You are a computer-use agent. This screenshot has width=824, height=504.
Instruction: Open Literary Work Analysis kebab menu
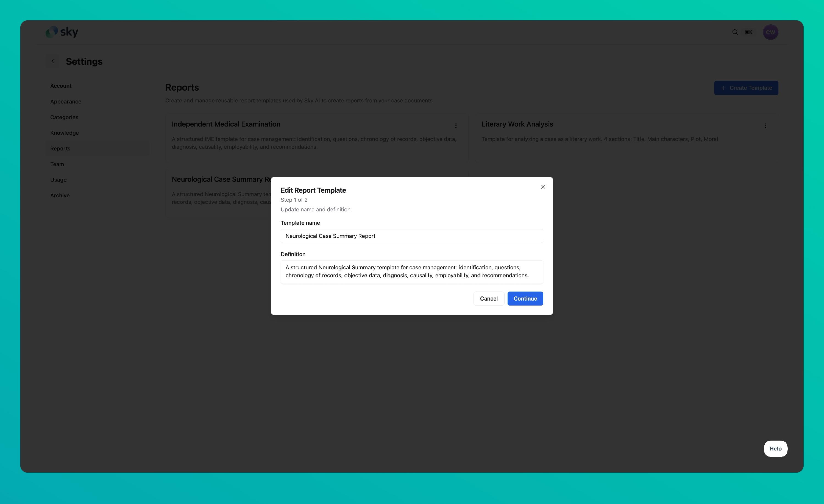coord(765,126)
